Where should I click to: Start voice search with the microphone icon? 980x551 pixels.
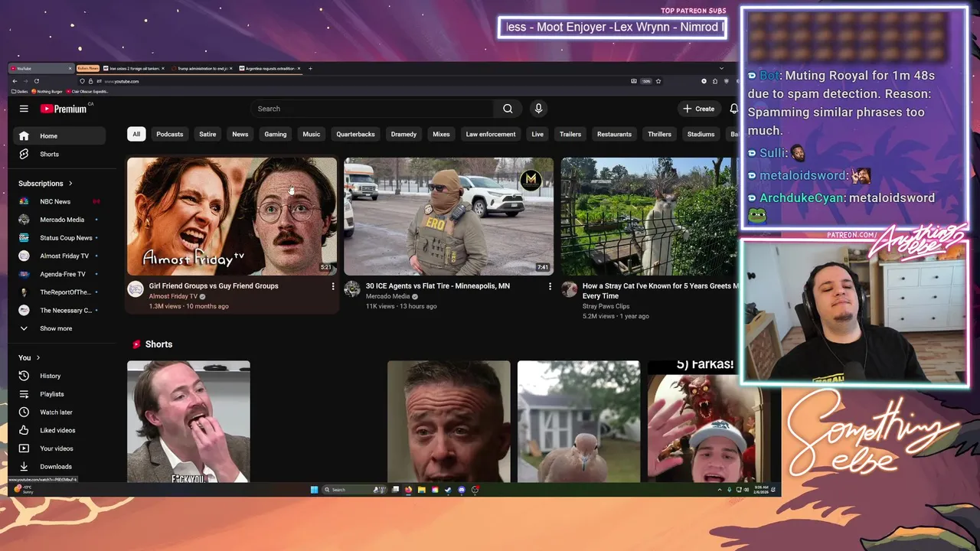(538, 109)
